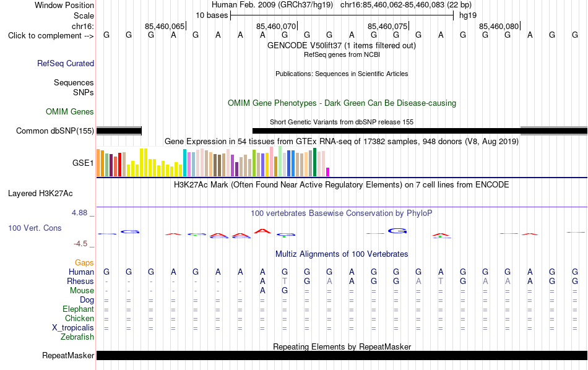Click the GENCODE V50lift37 track title
This screenshot has width=588, height=370.
(x=342, y=46)
